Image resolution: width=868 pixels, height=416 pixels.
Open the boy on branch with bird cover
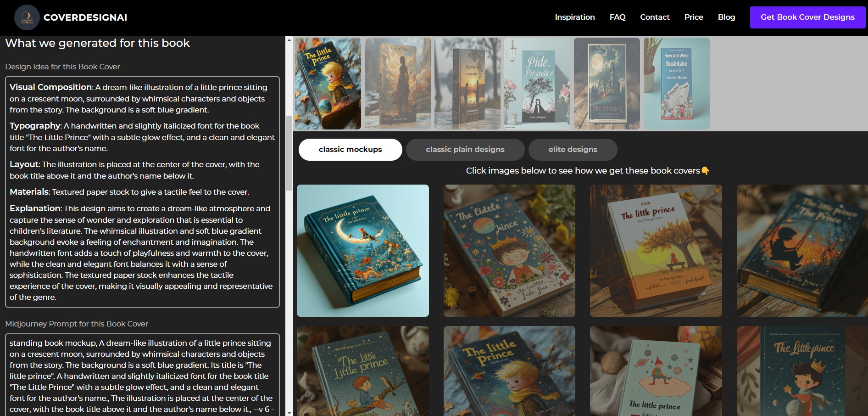tap(363, 371)
